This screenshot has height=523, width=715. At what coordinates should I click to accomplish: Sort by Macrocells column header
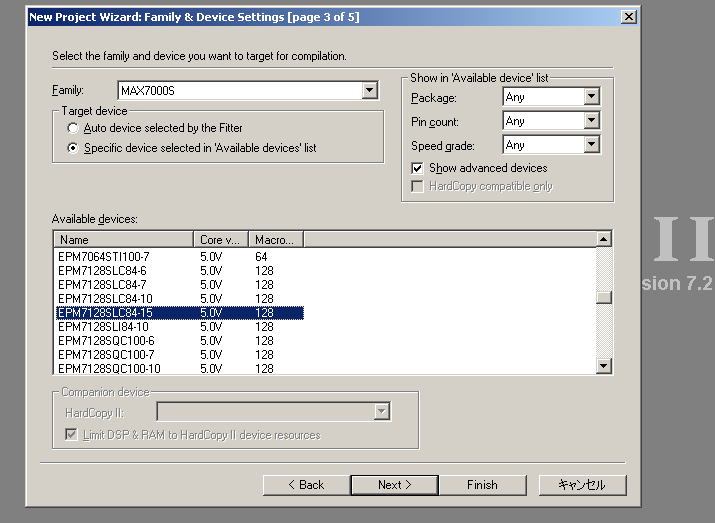pyautogui.click(x=276, y=240)
